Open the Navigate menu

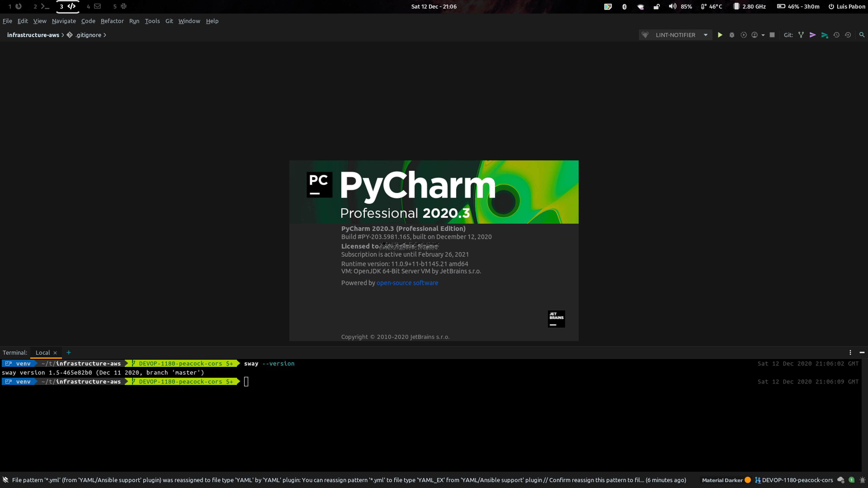(64, 21)
